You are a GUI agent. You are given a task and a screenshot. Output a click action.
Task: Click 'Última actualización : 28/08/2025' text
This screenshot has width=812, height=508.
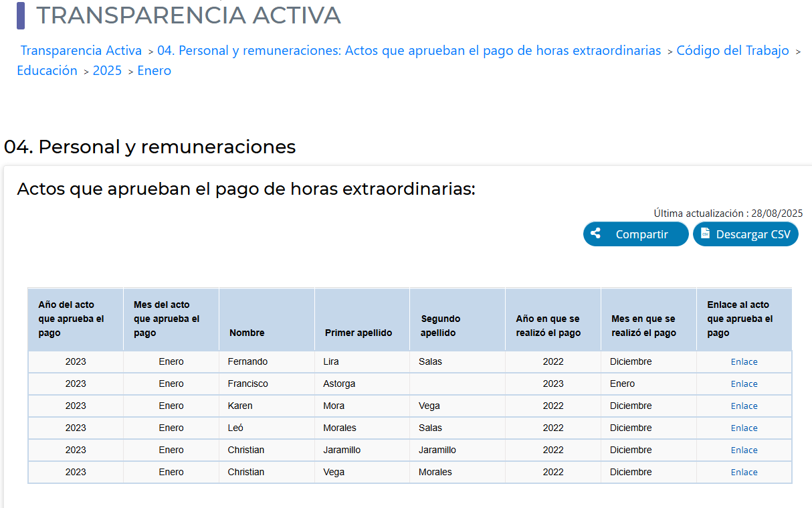728,214
